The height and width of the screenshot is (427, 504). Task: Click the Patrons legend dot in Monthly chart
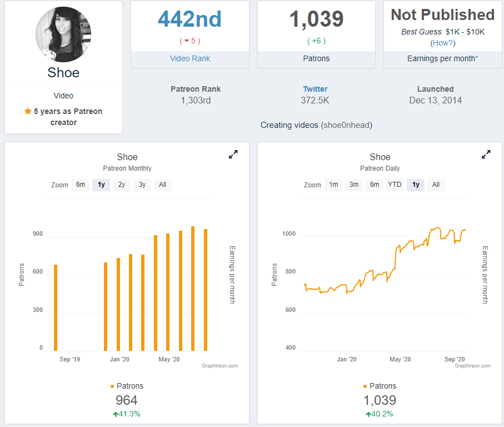(x=112, y=386)
